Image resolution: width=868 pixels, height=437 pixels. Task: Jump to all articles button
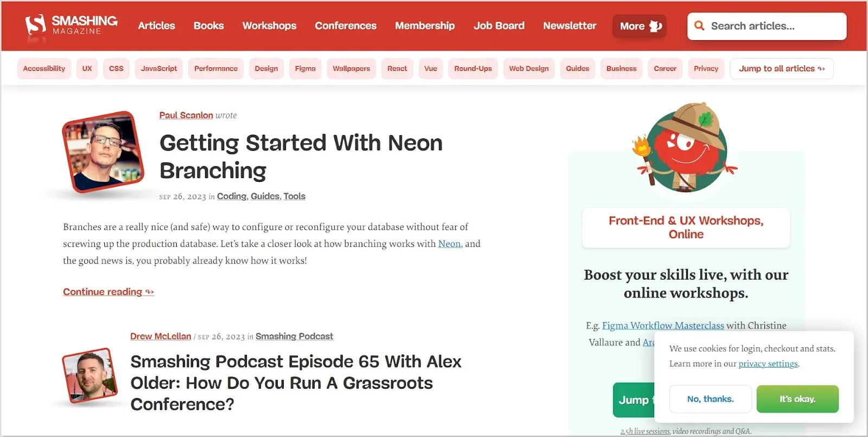point(782,68)
